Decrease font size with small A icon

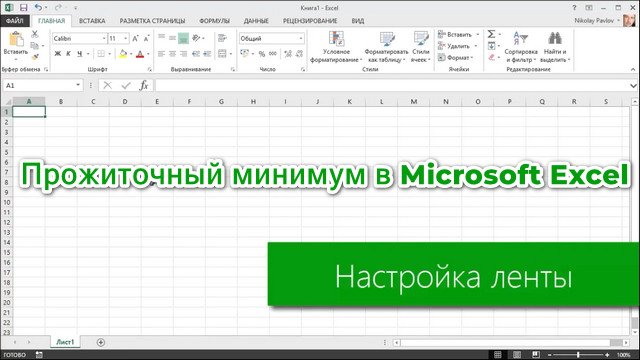point(146,38)
